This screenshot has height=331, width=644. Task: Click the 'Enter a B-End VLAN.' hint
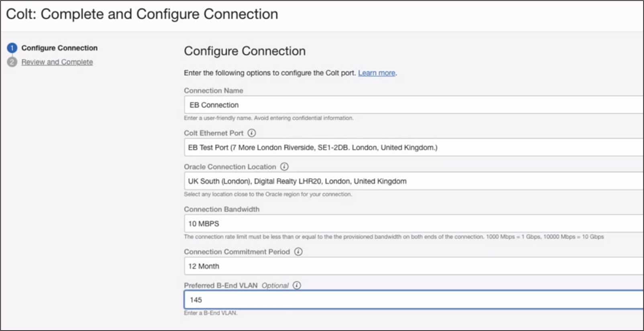(x=211, y=313)
